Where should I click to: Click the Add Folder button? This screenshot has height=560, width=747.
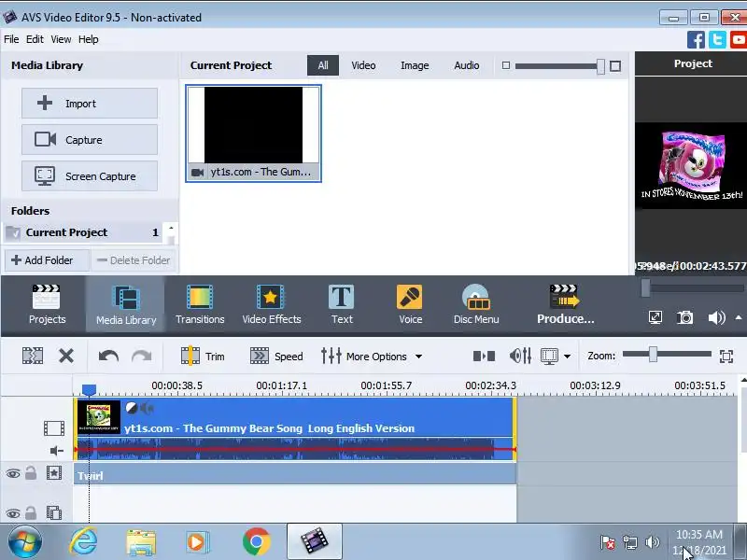[x=47, y=260]
